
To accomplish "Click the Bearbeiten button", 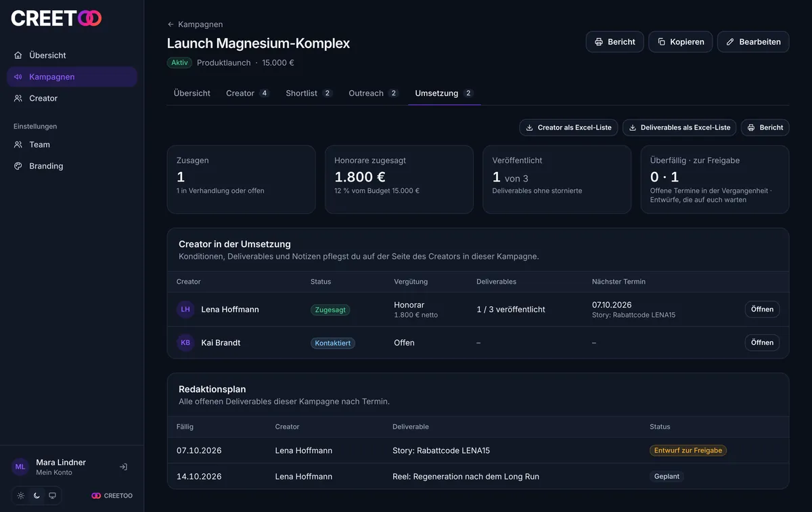I will pos(753,42).
